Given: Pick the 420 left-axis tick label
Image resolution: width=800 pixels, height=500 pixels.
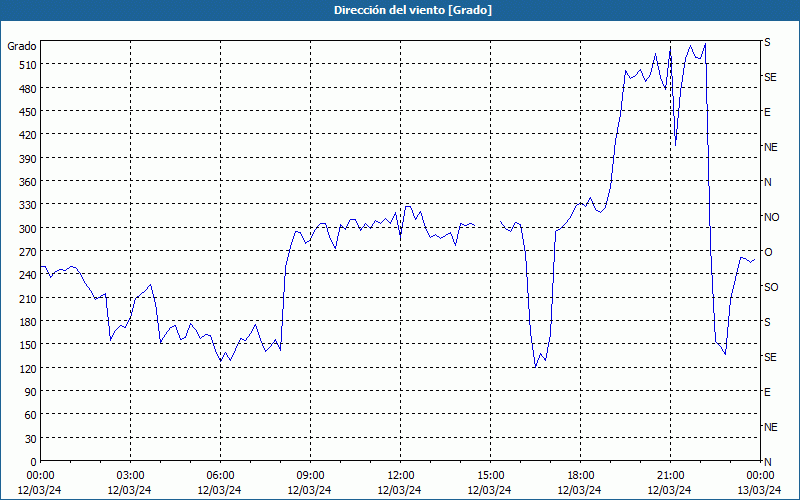Looking at the screenshot, I should (28, 135).
